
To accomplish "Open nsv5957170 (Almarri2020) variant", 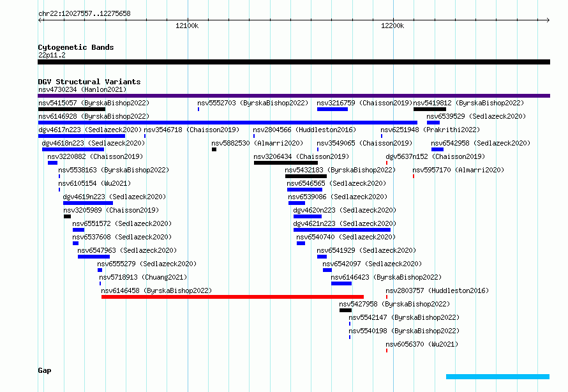I will pyautogui.click(x=458, y=170).
